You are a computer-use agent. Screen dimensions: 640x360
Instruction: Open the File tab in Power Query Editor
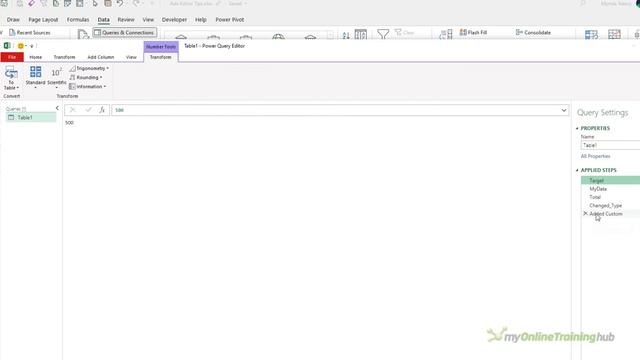click(x=12, y=57)
